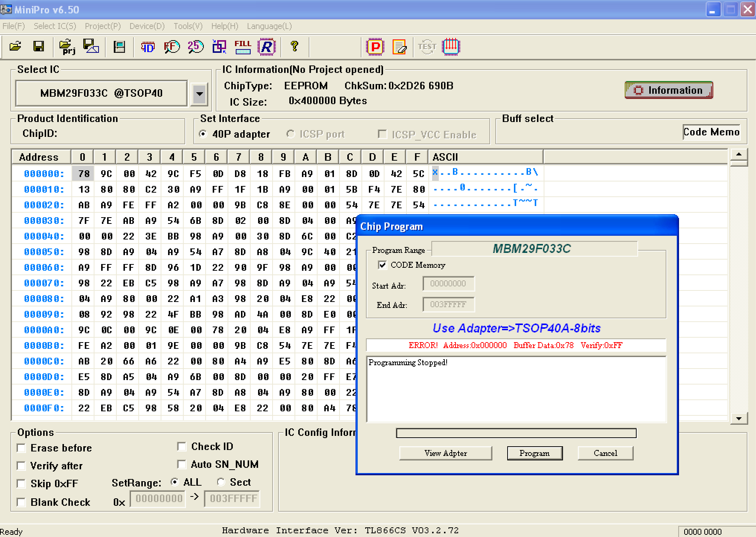The width and height of the screenshot is (756, 537).
Task: Click View Adpter in the dialog
Action: [445, 453]
